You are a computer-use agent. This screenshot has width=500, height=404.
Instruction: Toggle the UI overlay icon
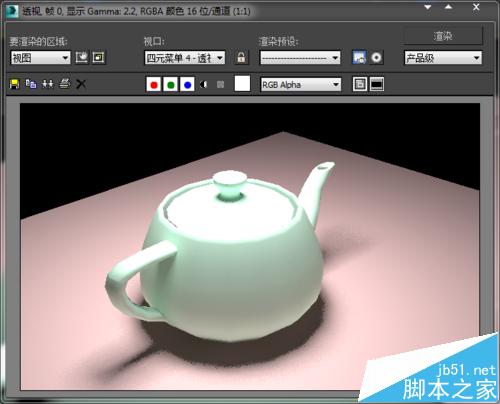tap(360, 84)
